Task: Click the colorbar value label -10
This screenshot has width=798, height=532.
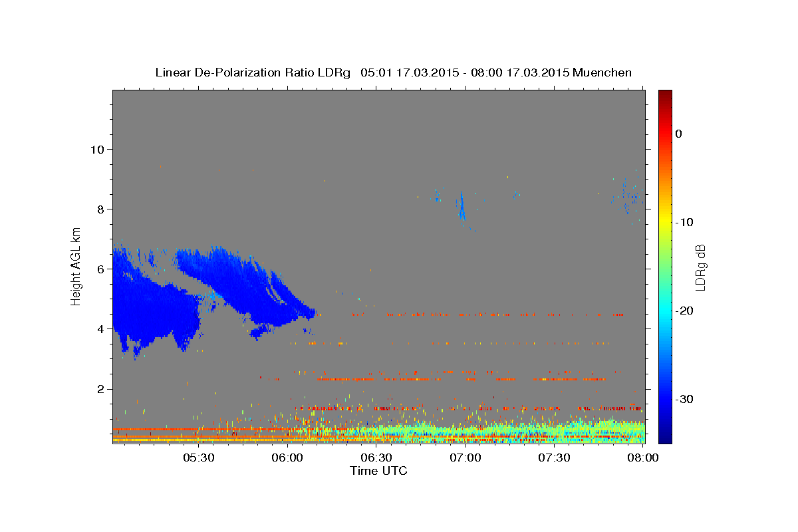Action: point(685,222)
